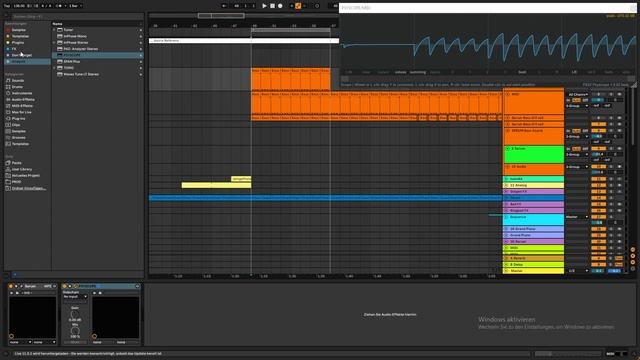Select the A Reverb return track
The image size is (640, 360).
coord(533,258)
